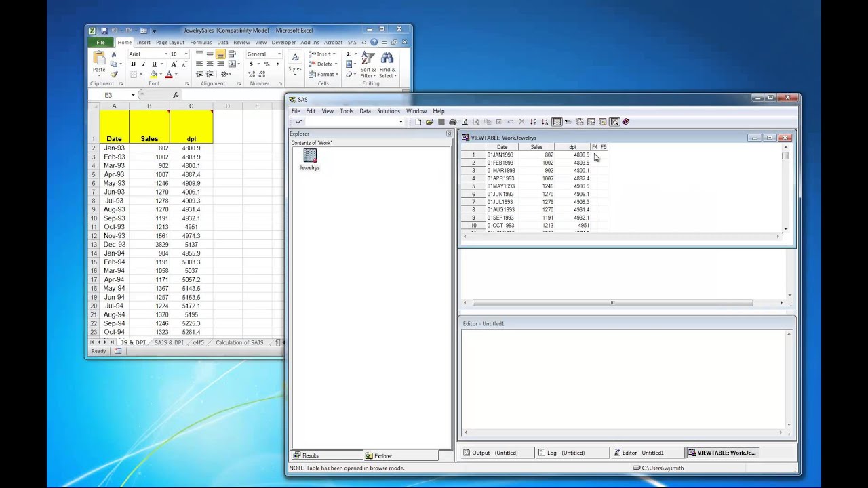Screen dimensions: 868x488
Task: Click the Delete X icon in SAS toolbar
Action: tap(521, 122)
